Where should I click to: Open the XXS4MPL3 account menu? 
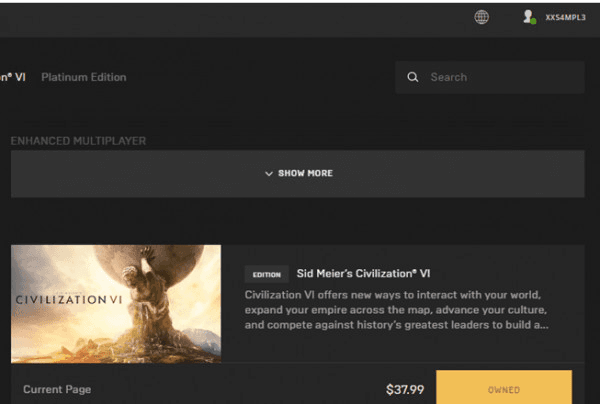pyautogui.click(x=565, y=18)
